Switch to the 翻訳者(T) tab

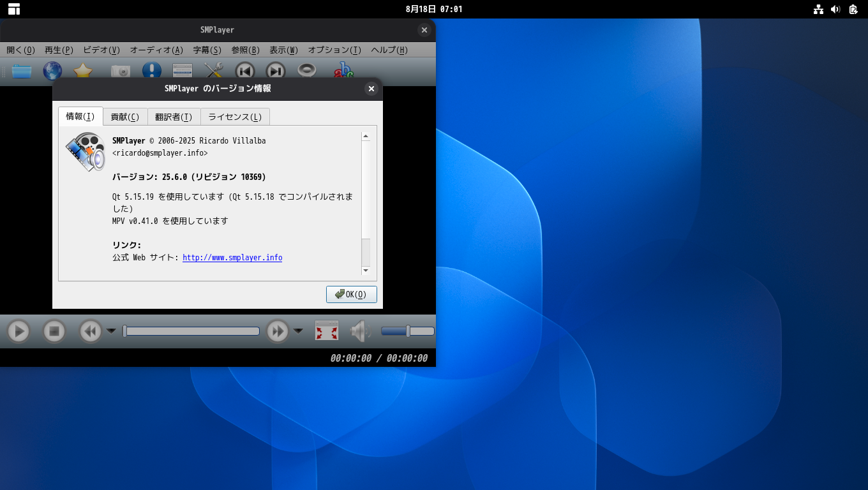174,117
